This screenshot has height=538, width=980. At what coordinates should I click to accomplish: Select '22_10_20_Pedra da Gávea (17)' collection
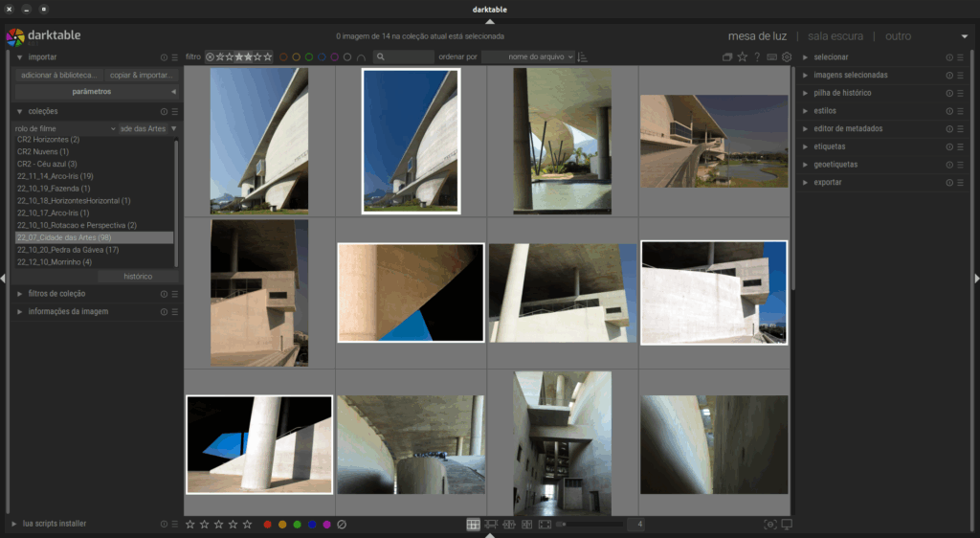68,250
